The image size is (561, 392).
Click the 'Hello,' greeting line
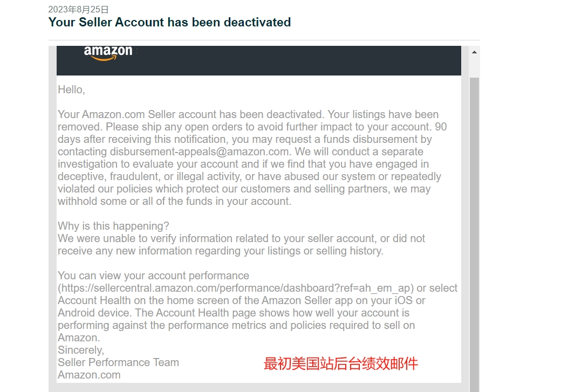point(72,90)
